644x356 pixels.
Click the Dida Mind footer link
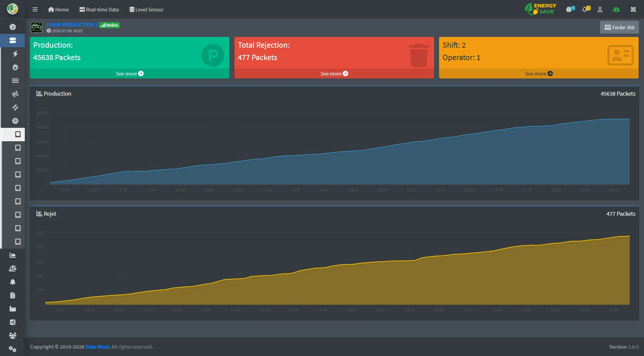point(97,347)
